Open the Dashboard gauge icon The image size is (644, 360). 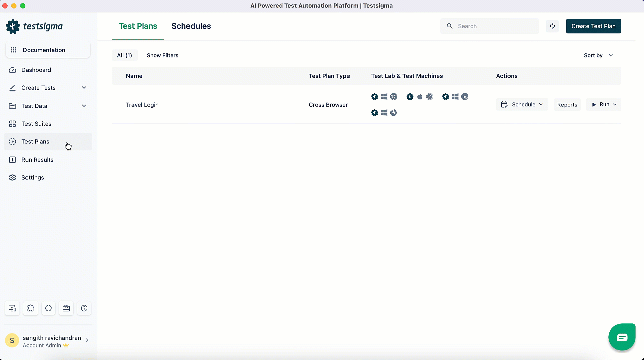[12, 70]
